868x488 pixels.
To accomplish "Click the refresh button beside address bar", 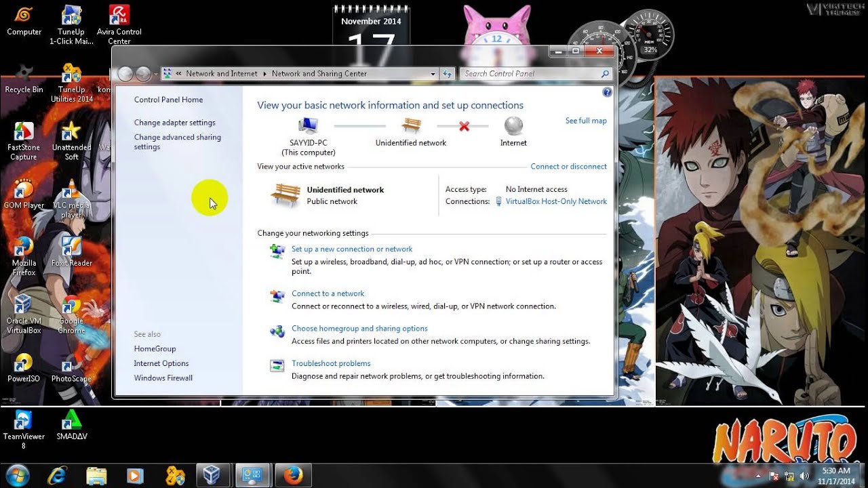I will click(447, 74).
